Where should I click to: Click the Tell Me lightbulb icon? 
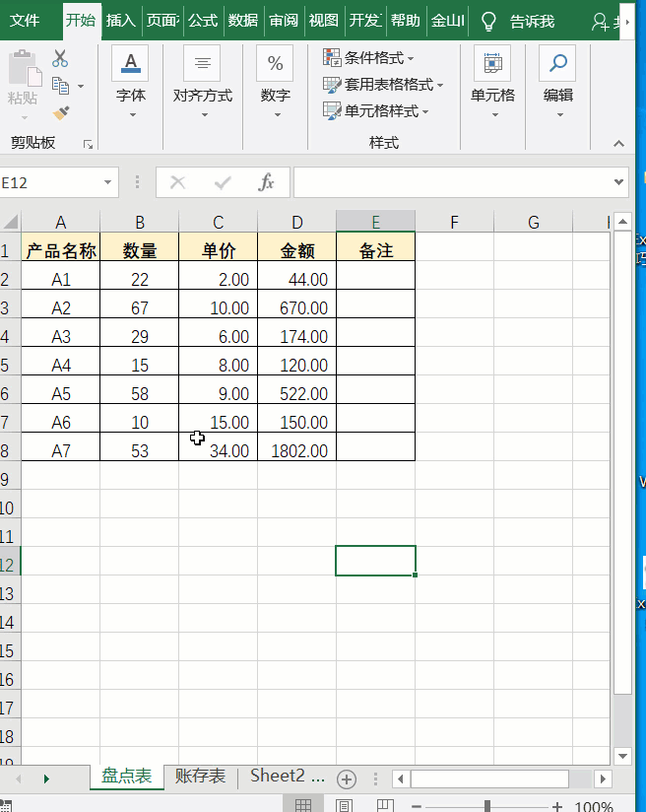(x=488, y=21)
